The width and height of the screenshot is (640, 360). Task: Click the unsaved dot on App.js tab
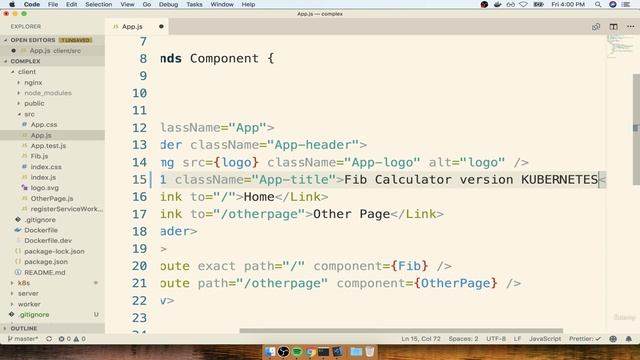coord(161,27)
